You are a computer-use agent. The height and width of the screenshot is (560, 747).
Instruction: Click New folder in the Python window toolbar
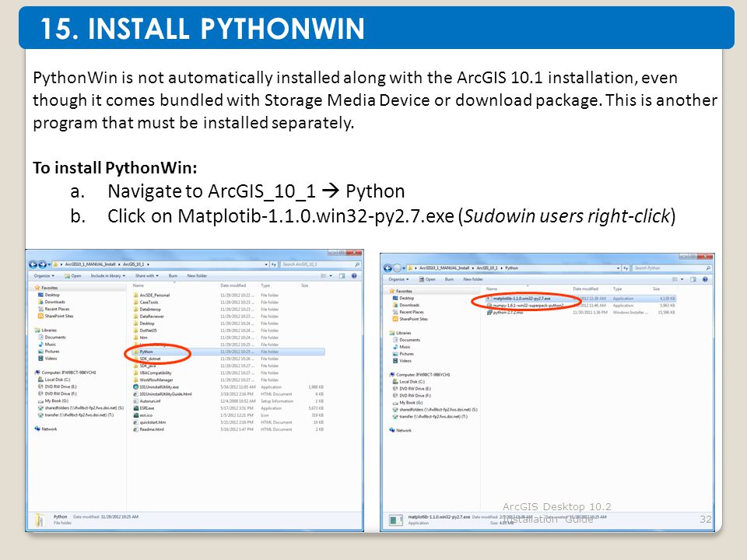tap(473, 279)
